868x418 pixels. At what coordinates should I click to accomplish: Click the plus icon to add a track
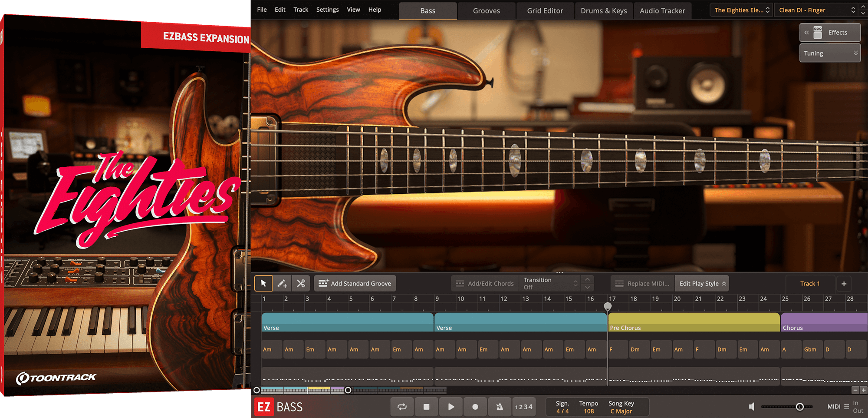[844, 284]
